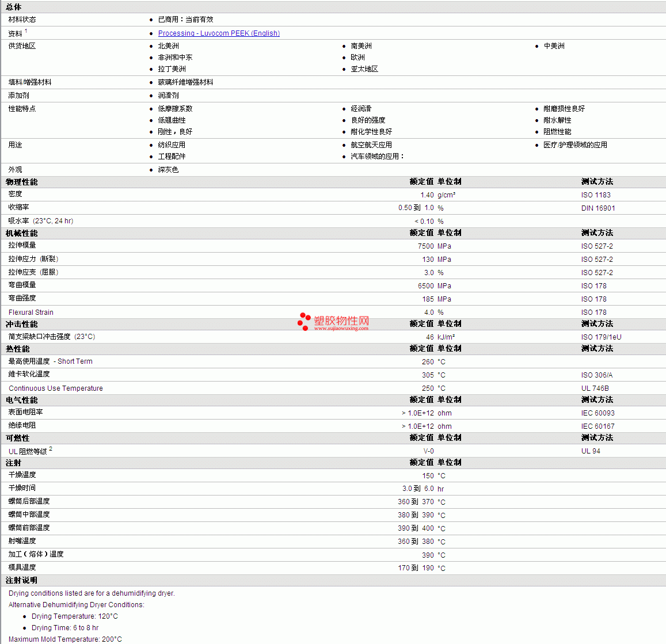The height and width of the screenshot is (644, 666).
Task: Click the 最高使用温度 - Short Term label
Action: click(x=51, y=361)
